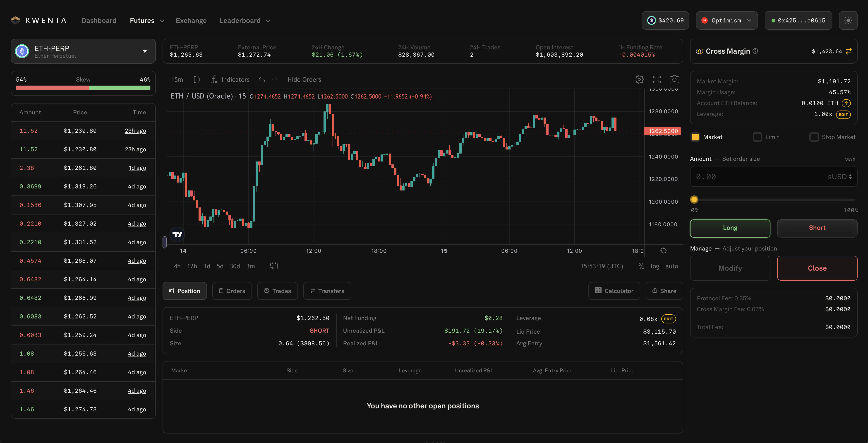Toggle Hide Orders on chart

coord(304,79)
